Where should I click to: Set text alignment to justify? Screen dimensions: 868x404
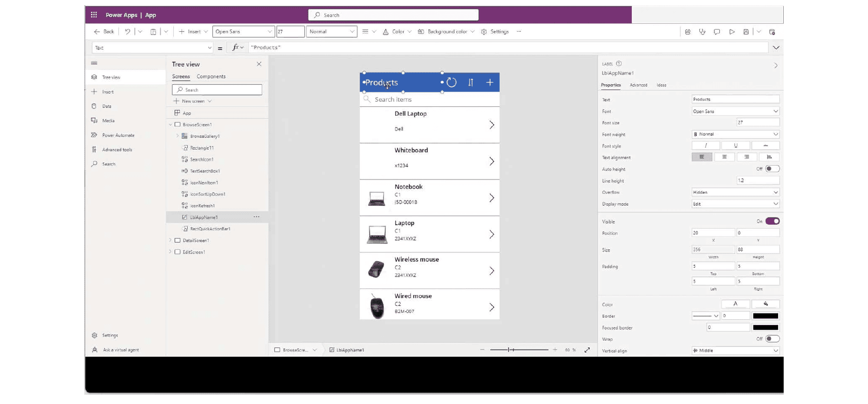click(x=769, y=157)
